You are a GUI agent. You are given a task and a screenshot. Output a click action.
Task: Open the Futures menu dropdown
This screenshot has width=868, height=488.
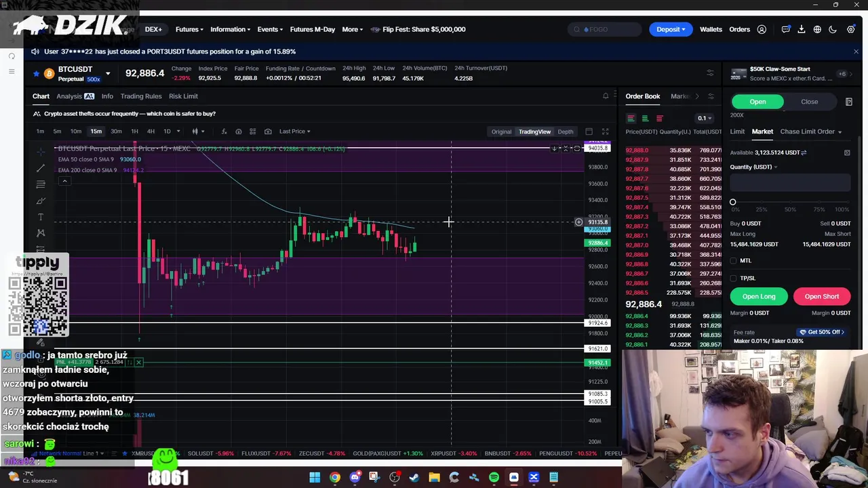click(189, 29)
